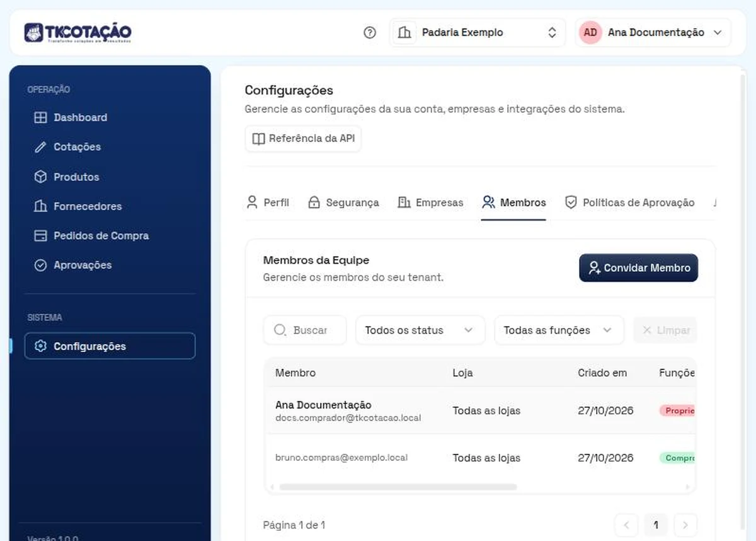The width and height of the screenshot is (756, 541).
Task: Switch to the Segurança tab
Action: click(343, 202)
